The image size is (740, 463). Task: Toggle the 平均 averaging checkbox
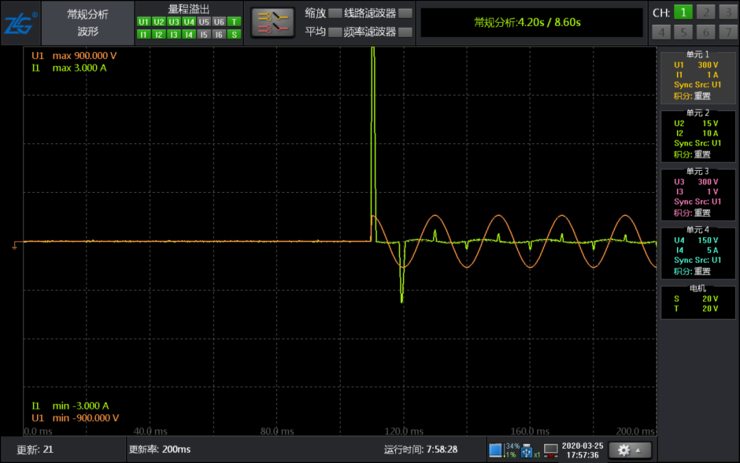335,32
